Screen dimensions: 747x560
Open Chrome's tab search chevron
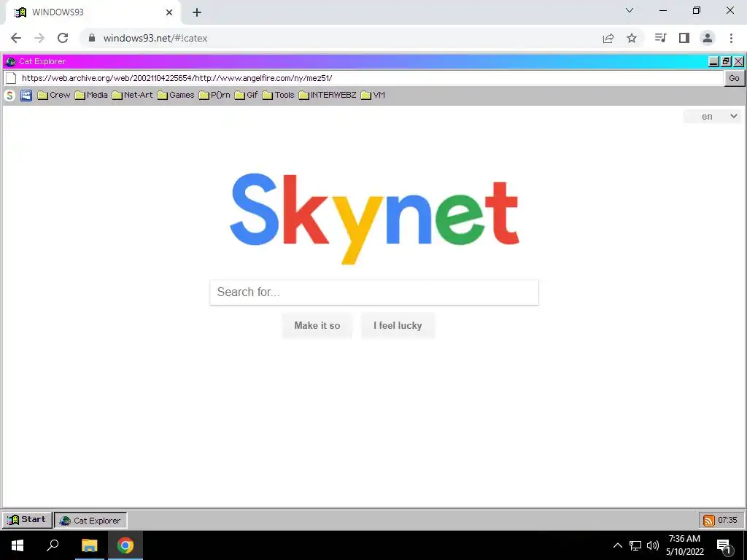pyautogui.click(x=630, y=10)
